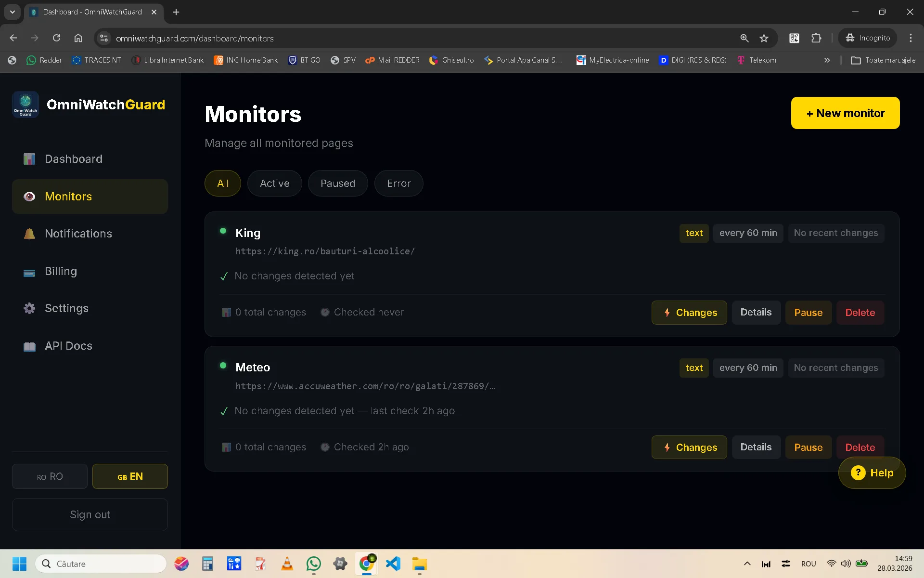Click the Settings gear icon in sidebar
Image resolution: width=924 pixels, height=578 pixels.
(29, 308)
